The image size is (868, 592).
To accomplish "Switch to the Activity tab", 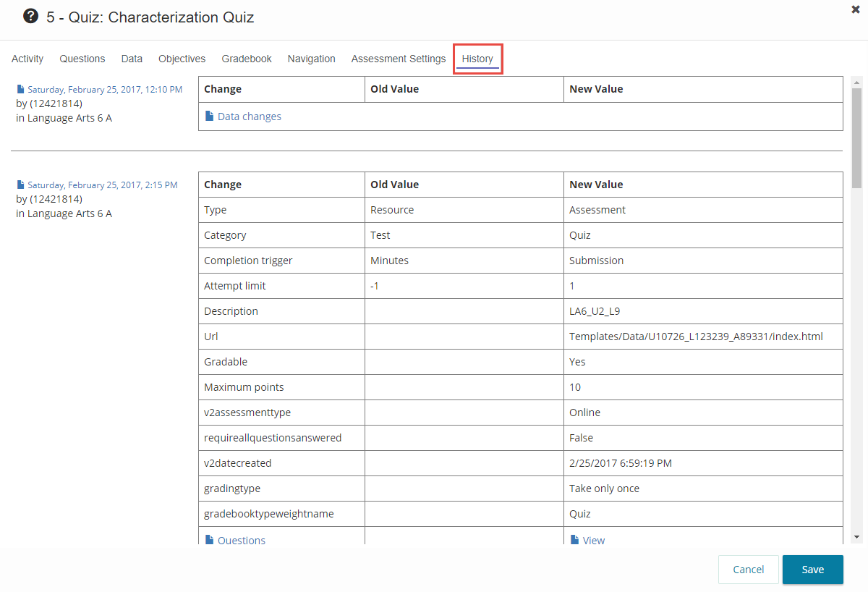I will tap(27, 59).
